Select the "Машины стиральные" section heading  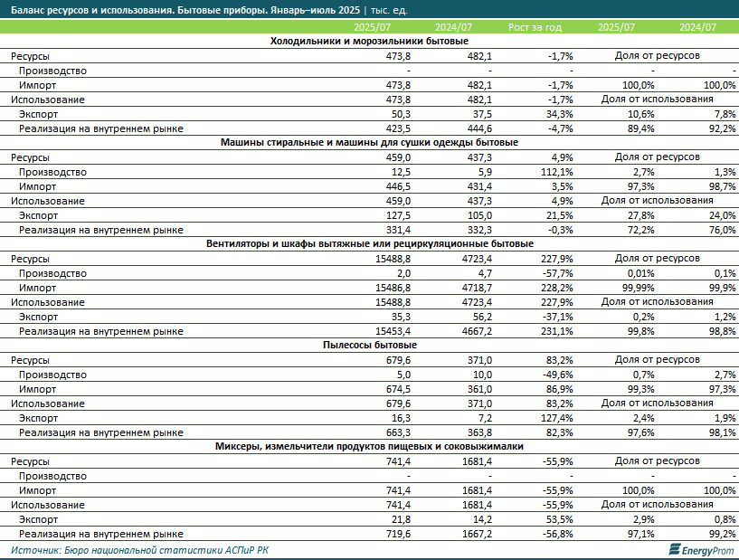(x=369, y=143)
